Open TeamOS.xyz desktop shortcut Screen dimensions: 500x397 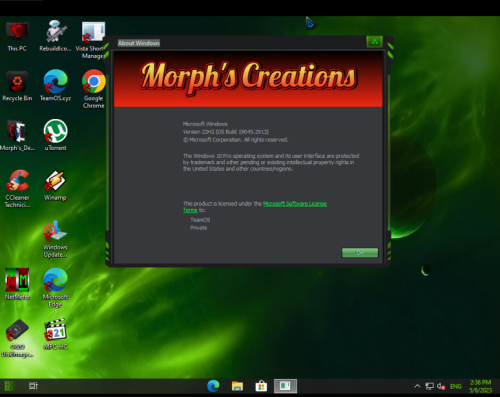55,85
